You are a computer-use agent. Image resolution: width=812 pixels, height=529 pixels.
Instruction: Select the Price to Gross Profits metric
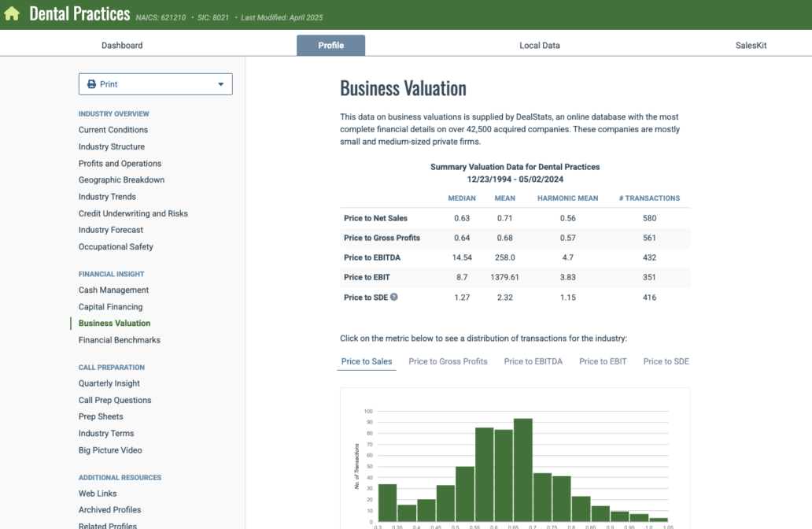[448, 361]
